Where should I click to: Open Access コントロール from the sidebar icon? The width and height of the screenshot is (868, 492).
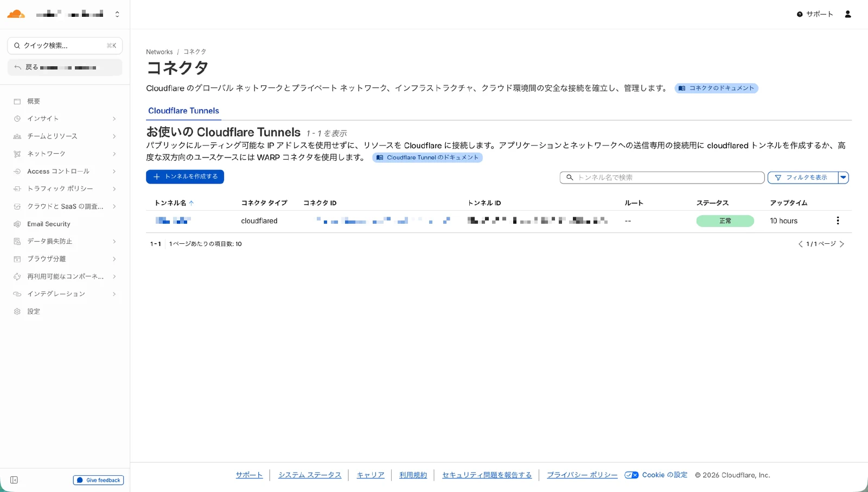click(x=17, y=171)
